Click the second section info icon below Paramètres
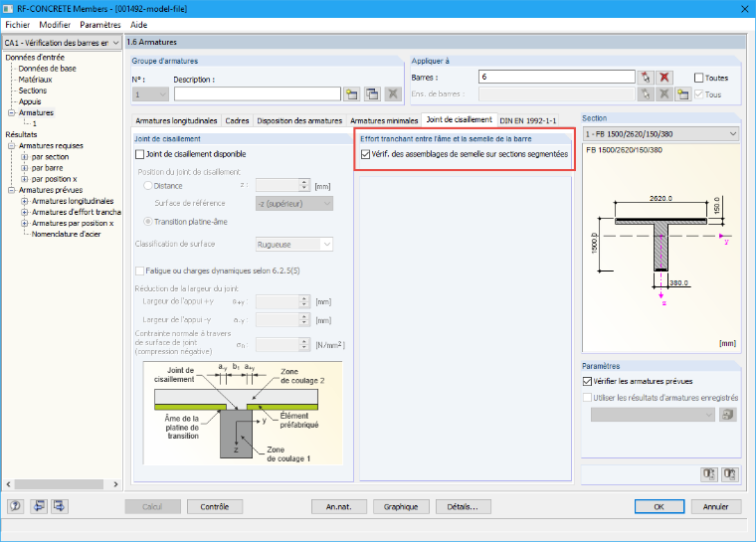 point(730,474)
